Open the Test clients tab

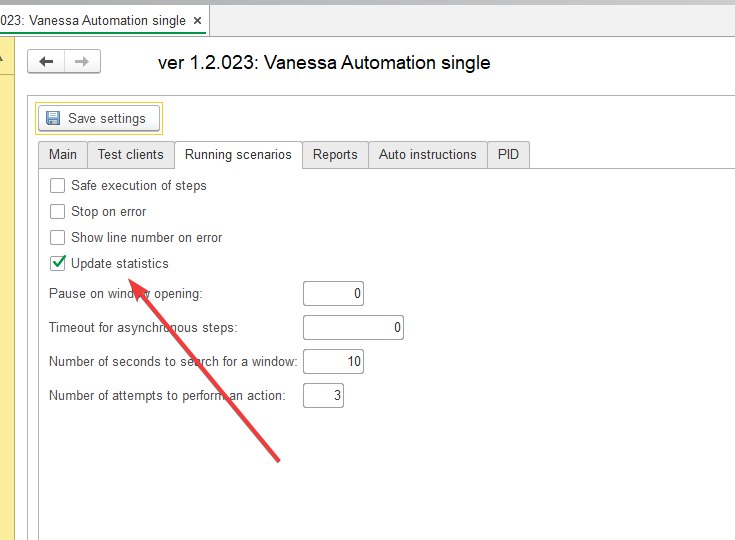131,155
